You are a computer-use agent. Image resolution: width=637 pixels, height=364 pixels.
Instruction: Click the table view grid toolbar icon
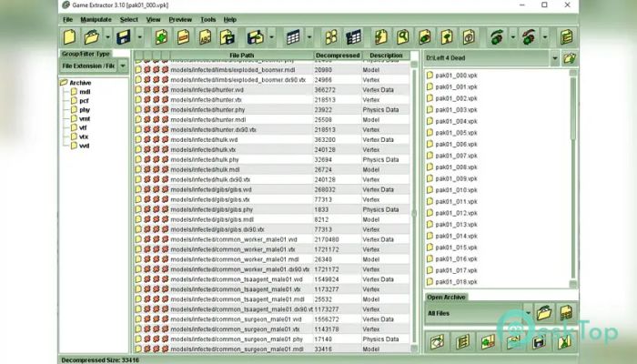click(x=293, y=37)
